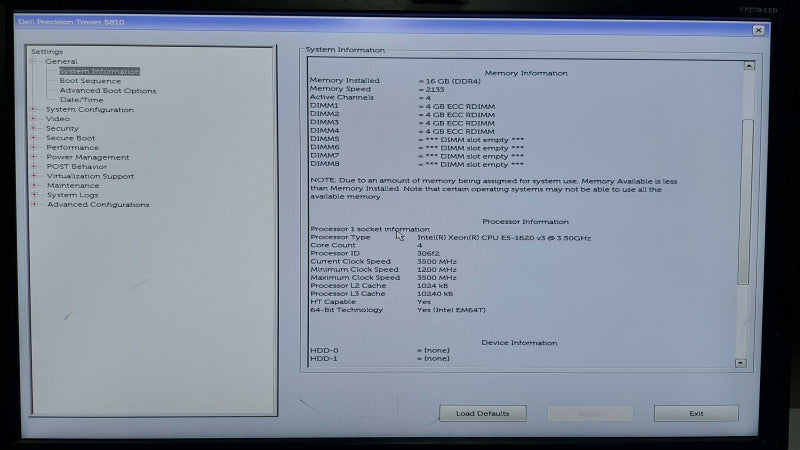The height and width of the screenshot is (450, 800).
Task: Select the Maintenance label
Action: [x=73, y=185]
